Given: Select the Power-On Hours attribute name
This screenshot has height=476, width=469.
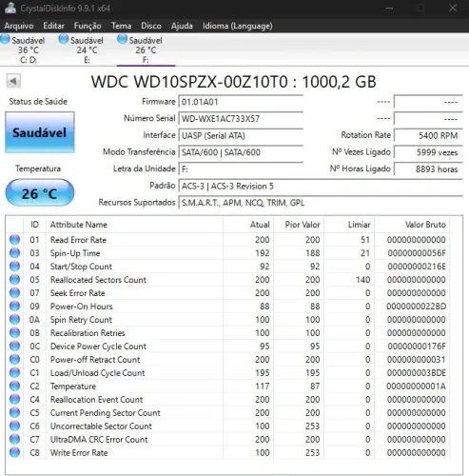Looking at the screenshot, I should [x=82, y=307].
